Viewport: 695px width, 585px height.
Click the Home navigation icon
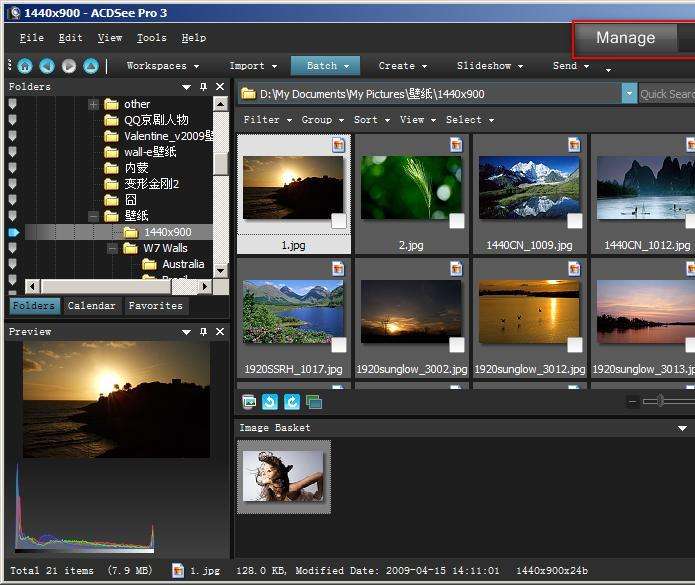[x=25, y=66]
